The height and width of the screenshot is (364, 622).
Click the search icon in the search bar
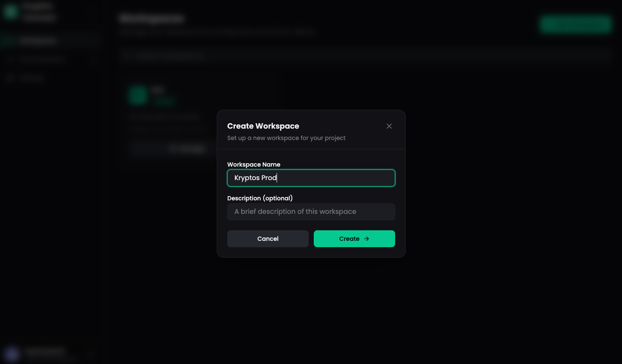129,55
